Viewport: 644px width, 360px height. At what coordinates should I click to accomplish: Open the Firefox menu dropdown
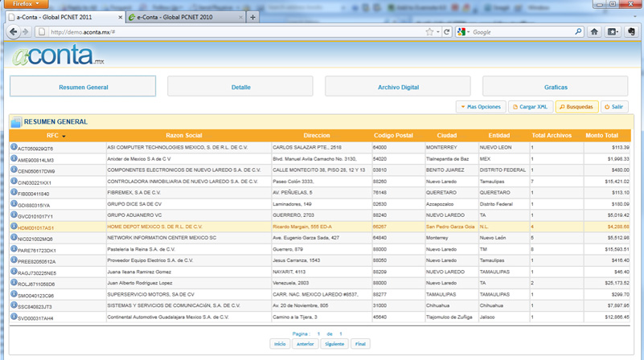(26, 4)
